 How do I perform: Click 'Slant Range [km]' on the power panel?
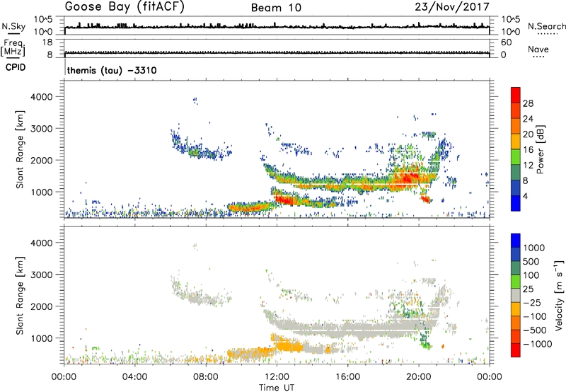(20, 149)
